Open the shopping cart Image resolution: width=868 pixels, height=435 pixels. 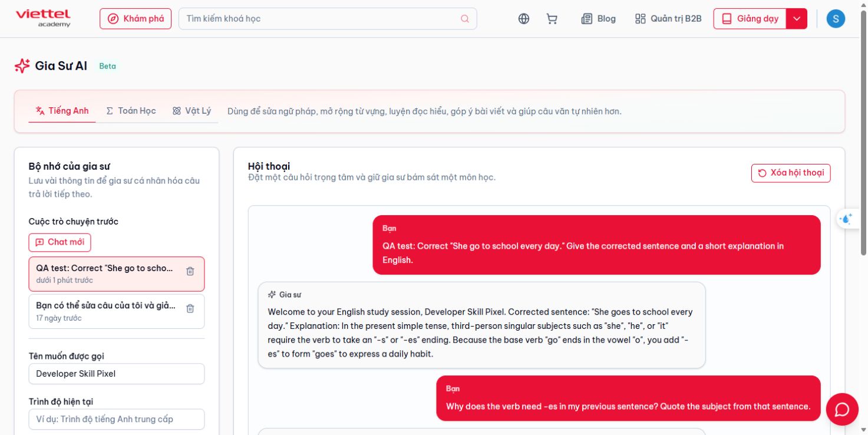(552, 19)
